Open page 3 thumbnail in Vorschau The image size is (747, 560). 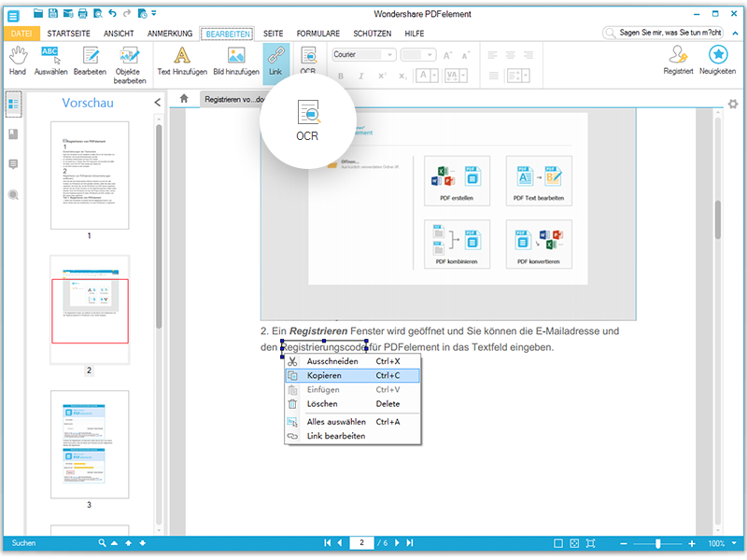click(x=90, y=443)
